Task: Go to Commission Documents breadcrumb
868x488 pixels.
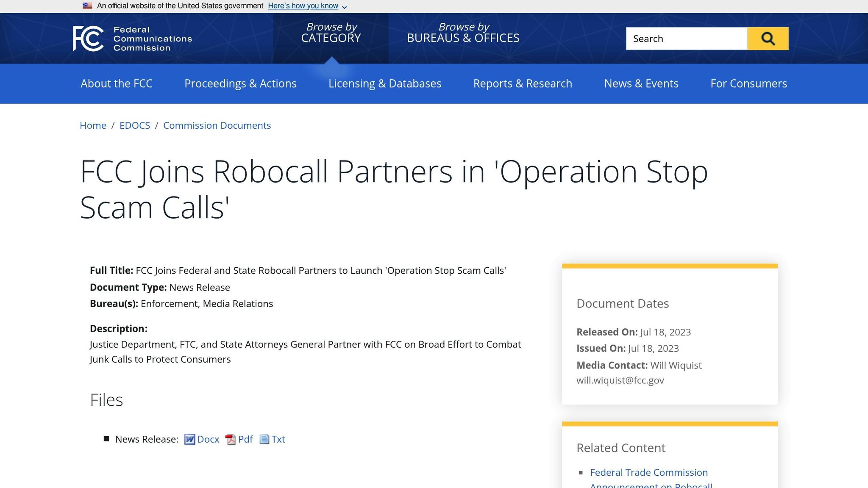Action: point(217,125)
